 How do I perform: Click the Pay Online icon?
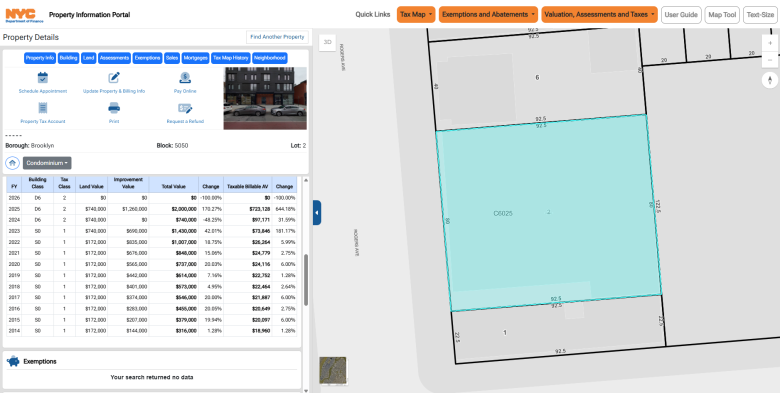click(x=185, y=78)
